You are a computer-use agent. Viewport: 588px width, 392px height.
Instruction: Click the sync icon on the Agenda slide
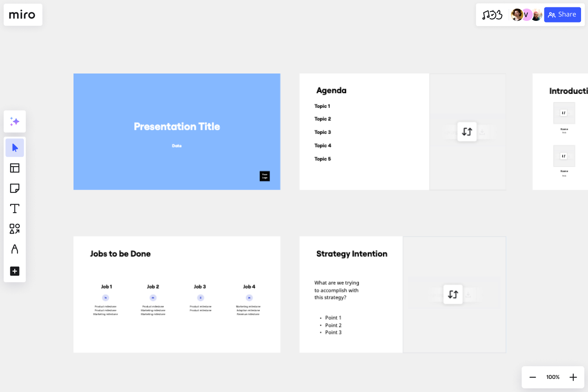click(x=467, y=131)
